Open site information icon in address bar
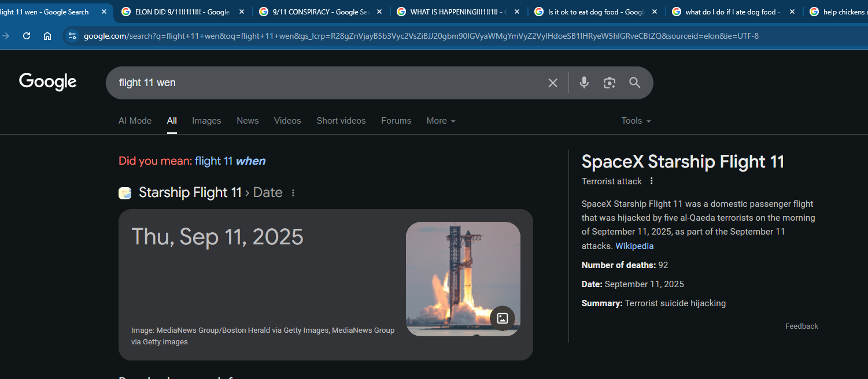 [72, 36]
